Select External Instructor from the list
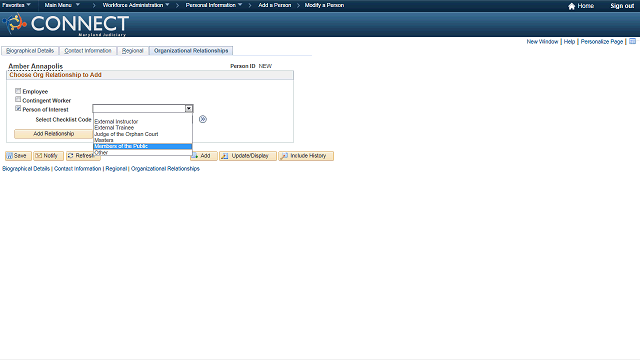The height and width of the screenshot is (360, 640). click(x=142, y=122)
